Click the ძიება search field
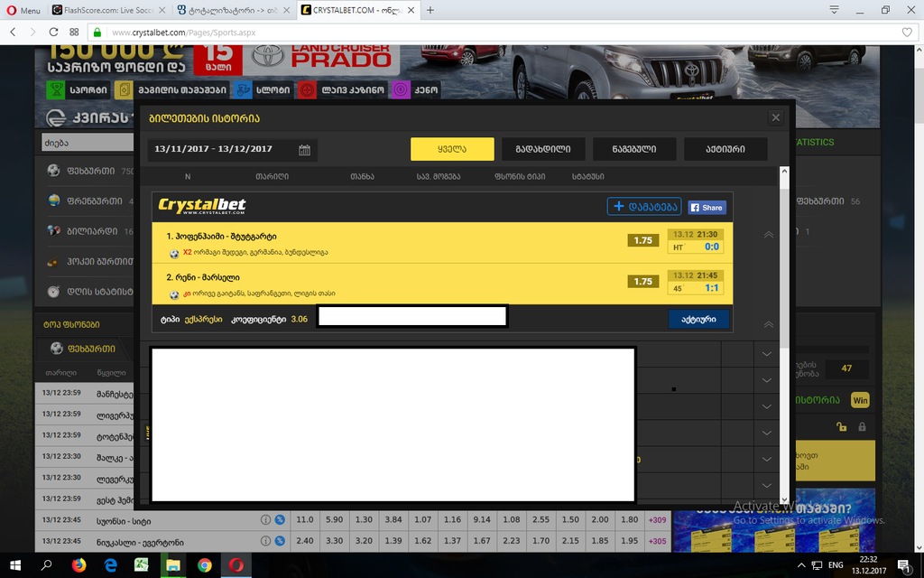This screenshot has height=578, width=924. point(88,142)
